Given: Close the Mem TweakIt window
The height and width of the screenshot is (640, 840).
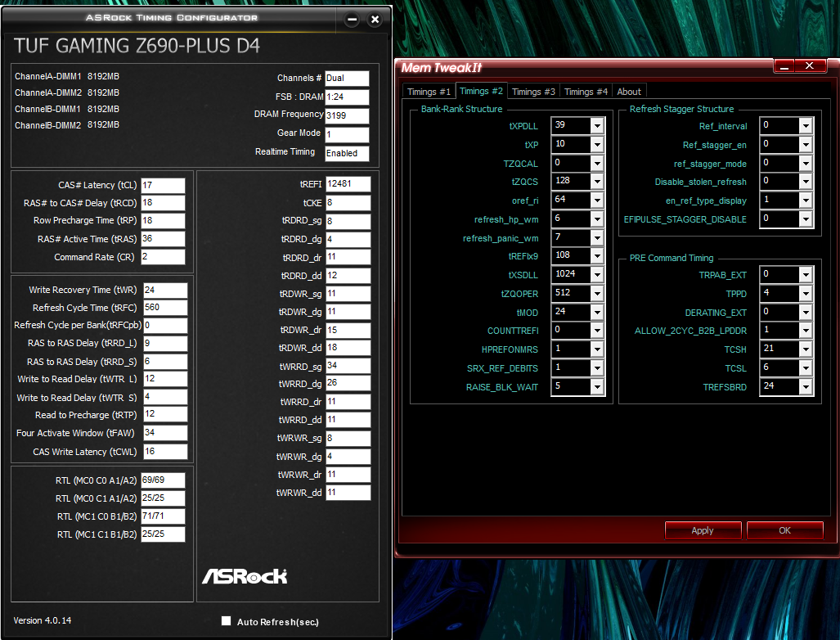Looking at the screenshot, I should coord(810,66).
